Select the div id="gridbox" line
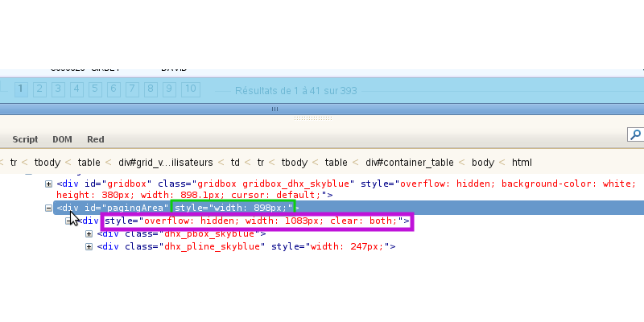 pos(346,189)
